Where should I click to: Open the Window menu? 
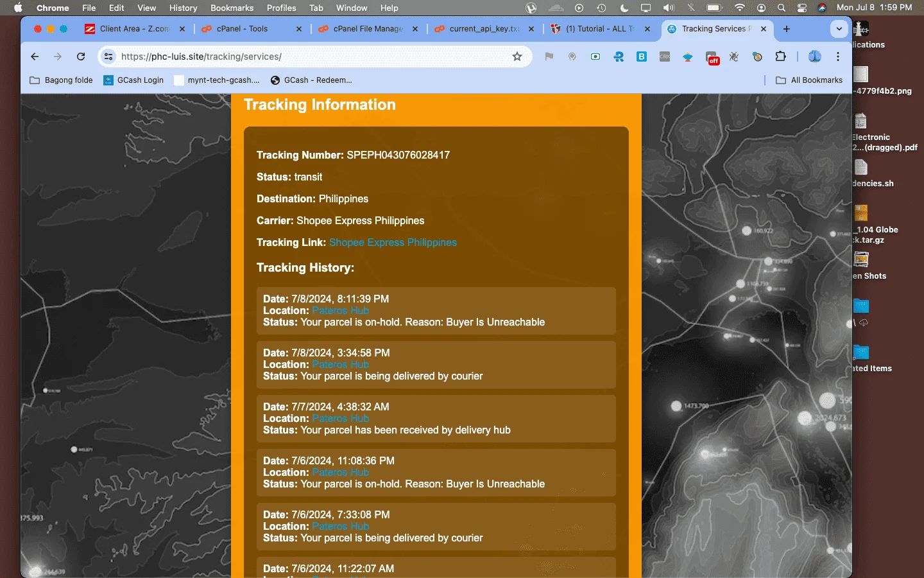[352, 8]
